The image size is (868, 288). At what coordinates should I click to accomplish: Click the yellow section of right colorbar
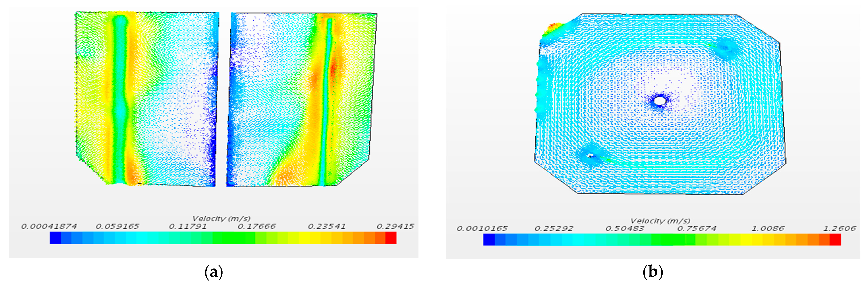pos(746,239)
